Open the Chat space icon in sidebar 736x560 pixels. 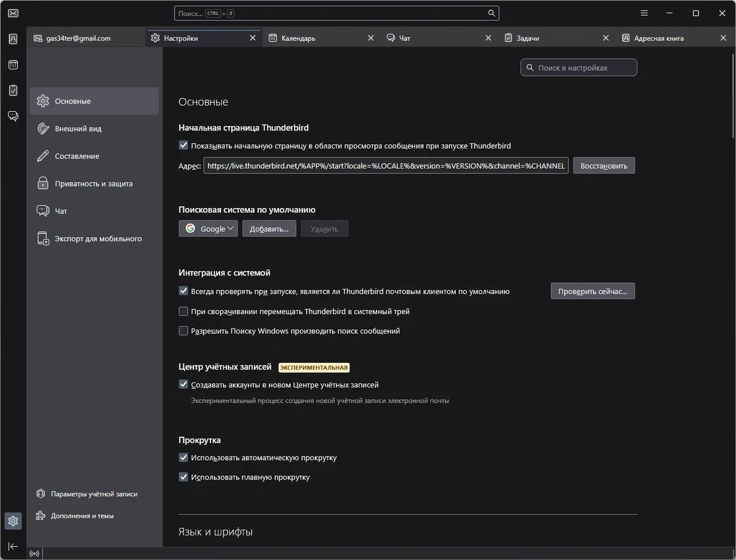click(x=13, y=116)
